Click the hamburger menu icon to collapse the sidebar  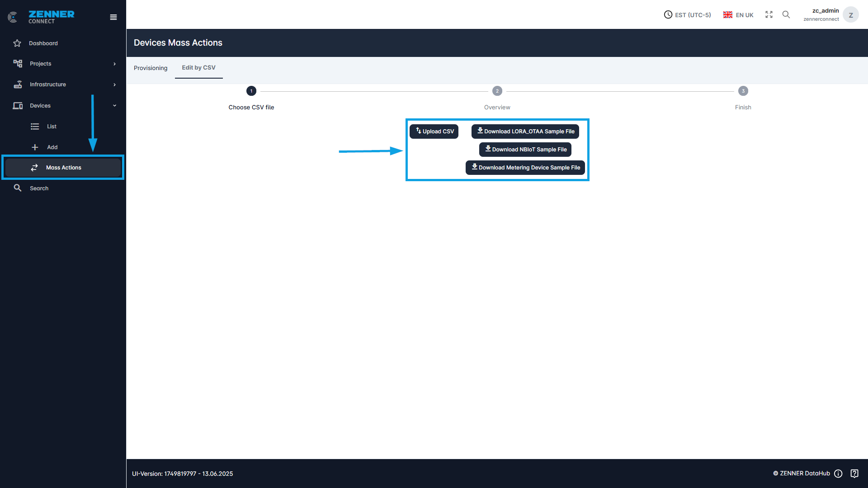pos(113,17)
